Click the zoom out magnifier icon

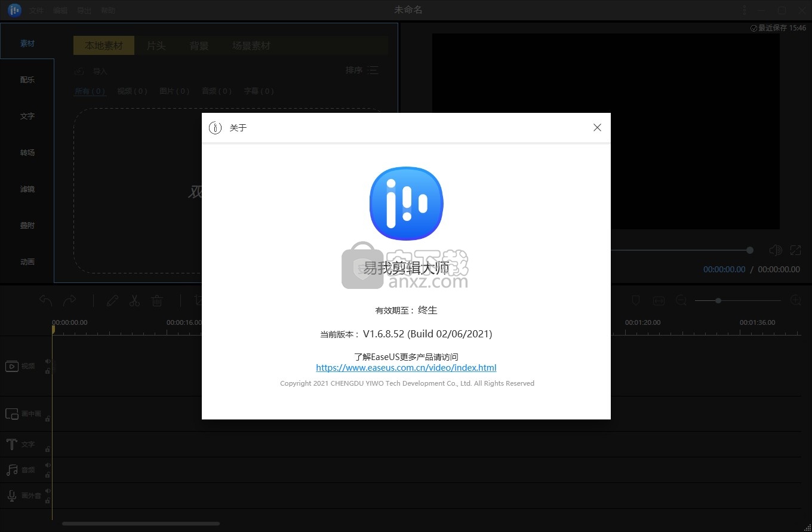pos(681,300)
